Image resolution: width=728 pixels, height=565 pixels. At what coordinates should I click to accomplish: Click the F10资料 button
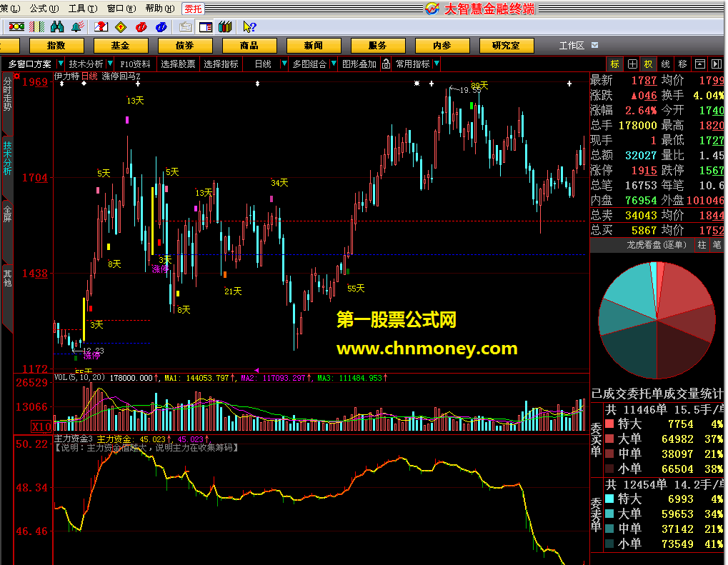pyautogui.click(x=135, y=64)
